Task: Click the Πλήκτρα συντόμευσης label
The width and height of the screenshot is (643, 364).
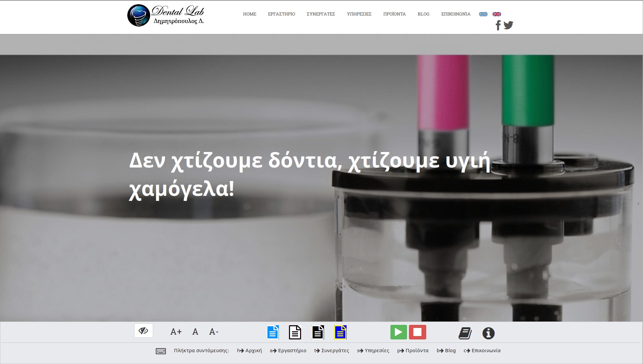Action: (201, 351)
